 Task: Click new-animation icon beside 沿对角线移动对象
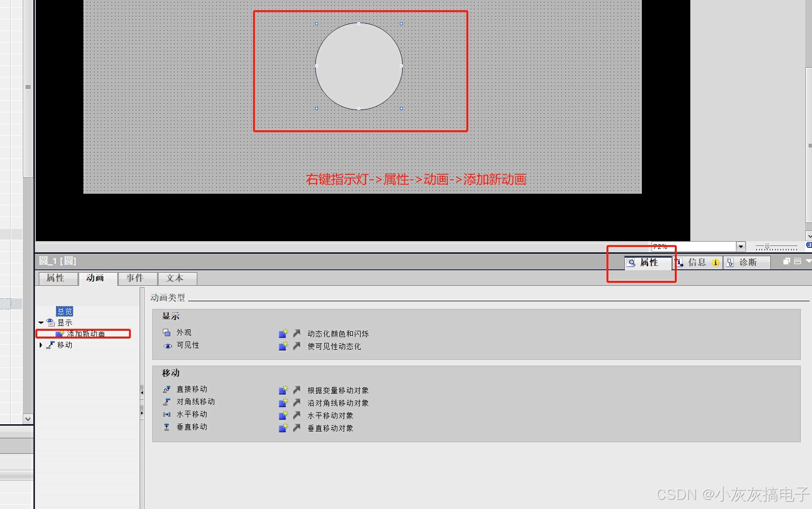[x=284, y=402]
